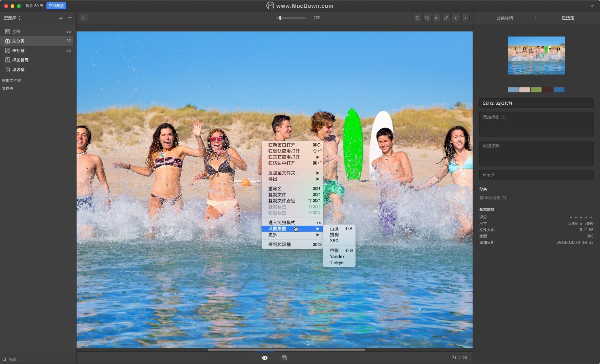Toggle the eye preview icon at bottom
Viewport: 600px width, 364px height.
265,358
